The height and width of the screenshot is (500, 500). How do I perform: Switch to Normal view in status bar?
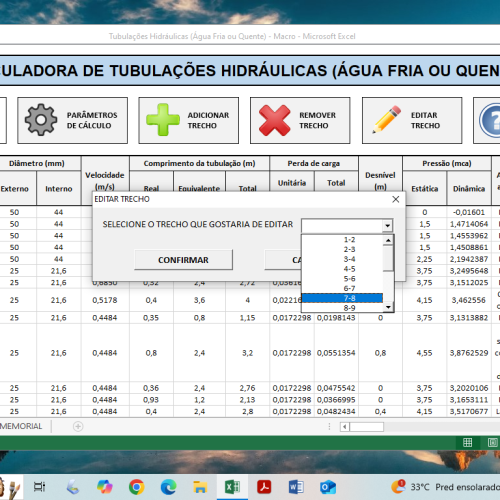(x=468, y=442)
